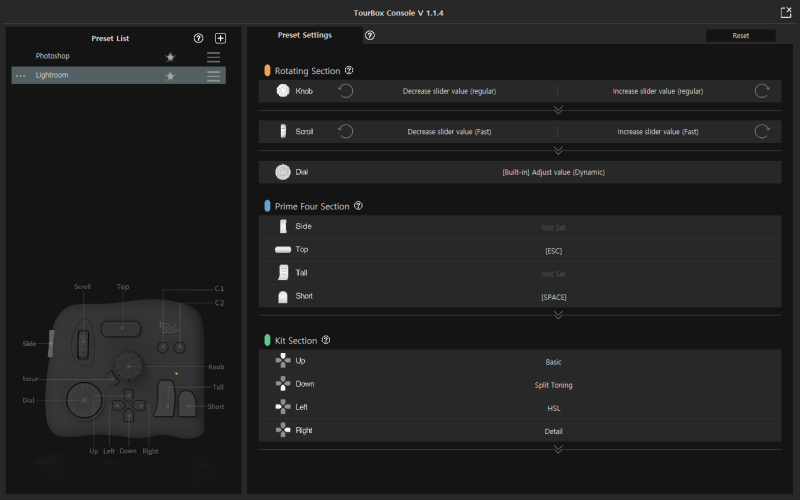
Task: Click the Right d-pad icon
Action: [283, 430]
